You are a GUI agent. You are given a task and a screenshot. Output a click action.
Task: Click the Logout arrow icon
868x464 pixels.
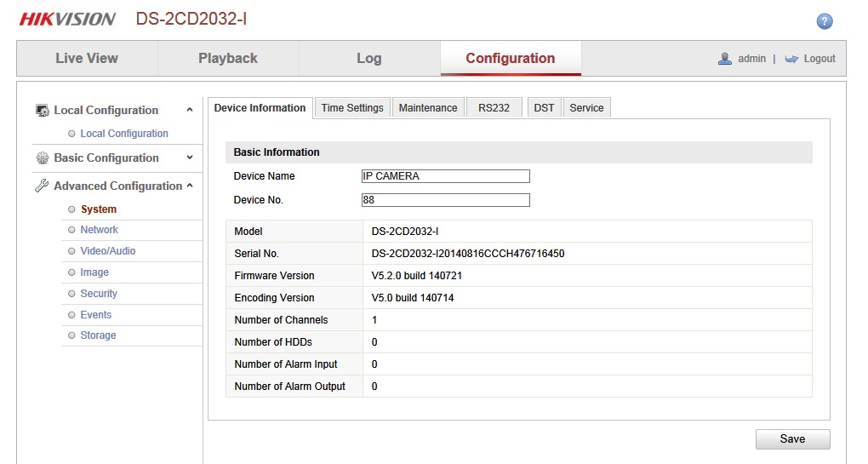[791, 59]
